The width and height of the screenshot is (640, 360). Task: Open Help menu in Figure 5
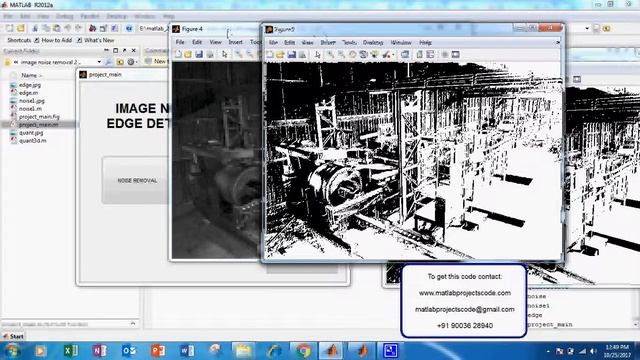pos(425,42)
